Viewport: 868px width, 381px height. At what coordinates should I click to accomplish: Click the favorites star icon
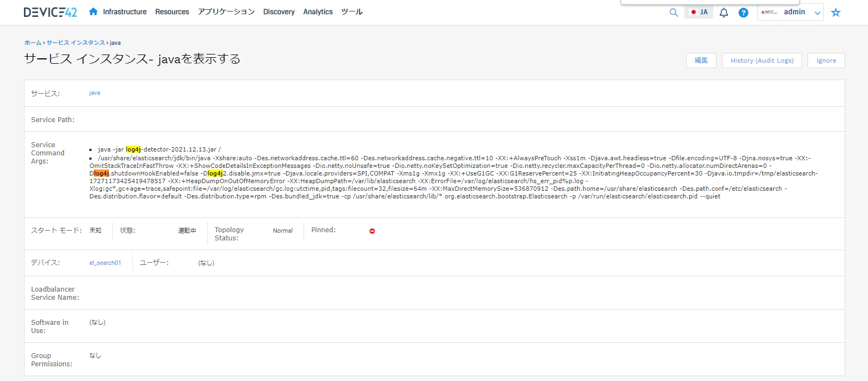click(836, 13)
